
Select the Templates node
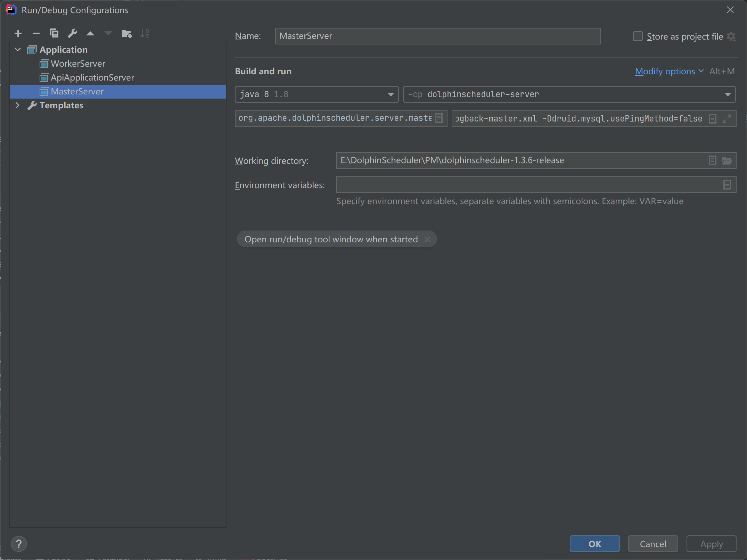click(x=117, y=105)
